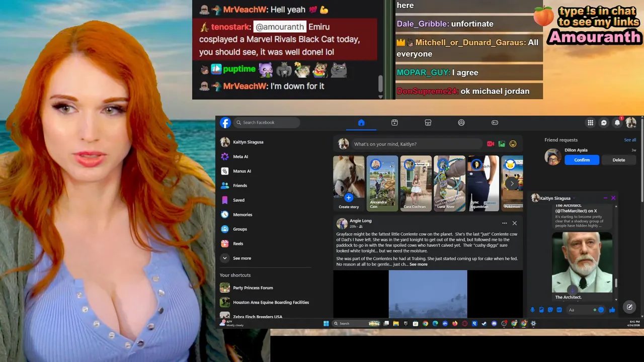Open the Create story card
Screen dimensions: 644x362
(349, 184)
